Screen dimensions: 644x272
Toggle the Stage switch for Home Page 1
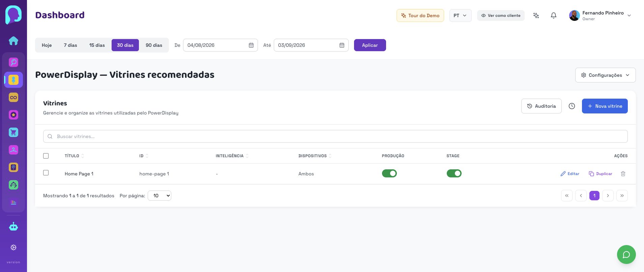point(454,173)
